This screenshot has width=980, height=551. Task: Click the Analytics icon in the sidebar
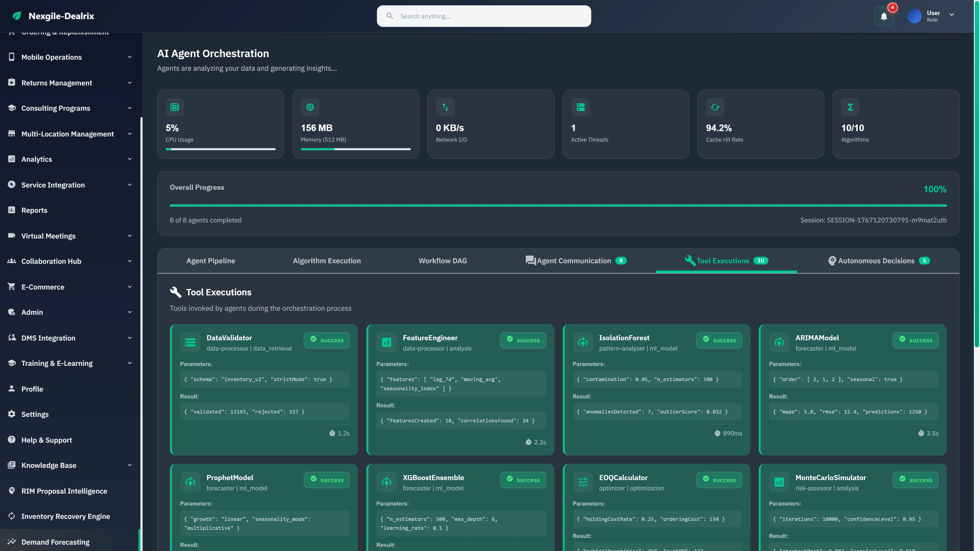point(11,159)
